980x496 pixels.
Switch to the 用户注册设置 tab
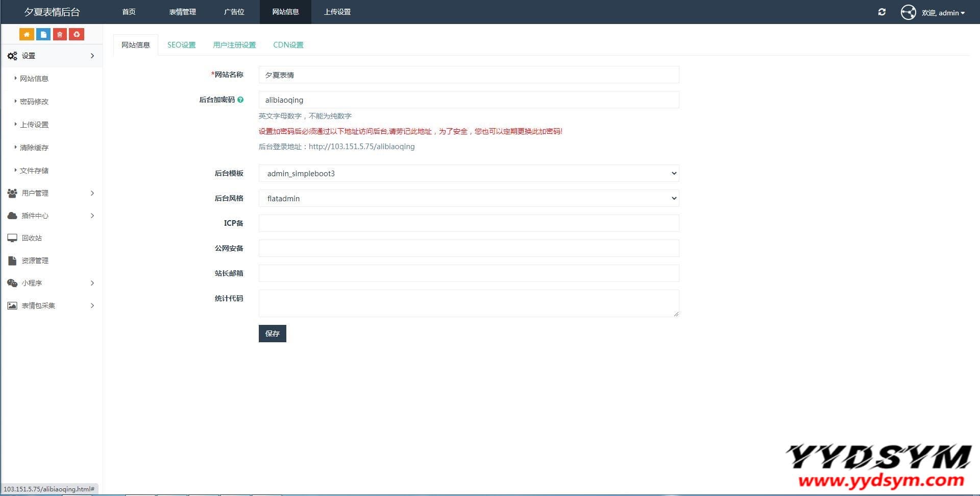pyautogui.click(x=234, y=45)
